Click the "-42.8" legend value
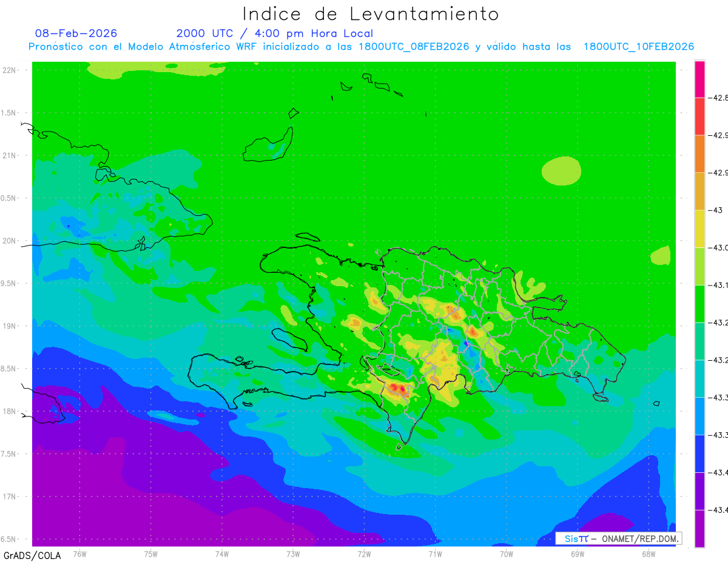The image size is (728, 562). point(718,98)
